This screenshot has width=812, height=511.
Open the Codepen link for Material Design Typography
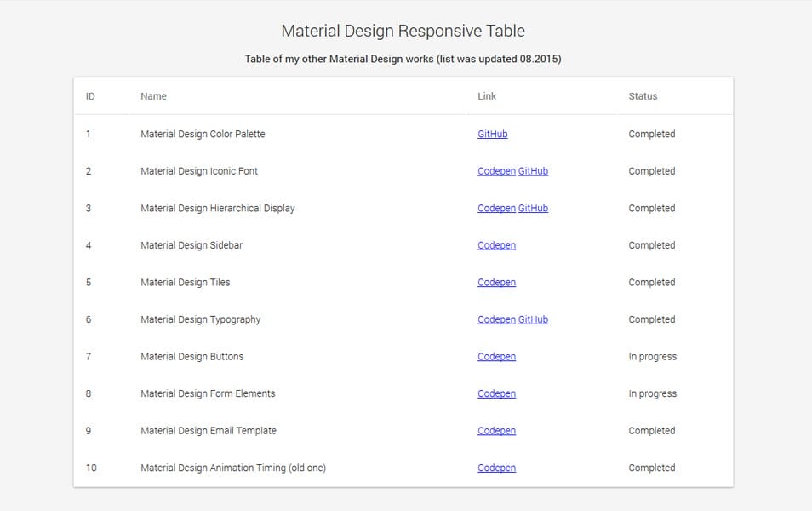496,319
